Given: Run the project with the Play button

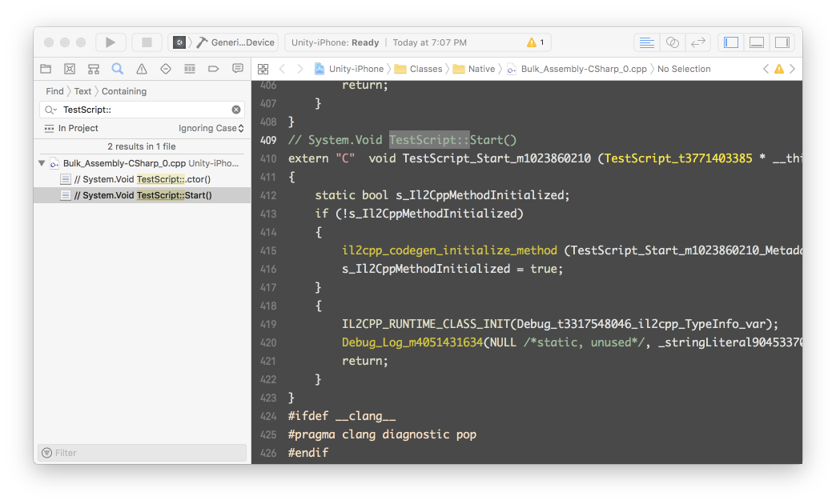Looking at the screenshot, I should coord(111,42).
